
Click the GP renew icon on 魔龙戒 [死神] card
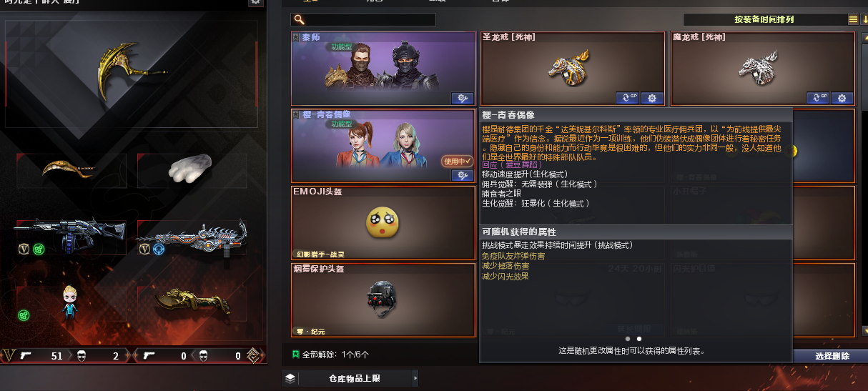click(x=818, y=98)
